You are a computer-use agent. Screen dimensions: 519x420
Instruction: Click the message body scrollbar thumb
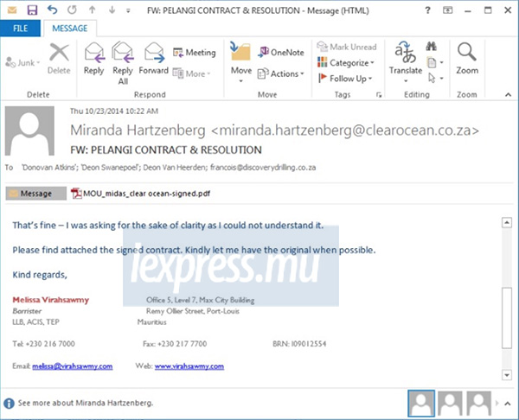click(x=507, y=318)
